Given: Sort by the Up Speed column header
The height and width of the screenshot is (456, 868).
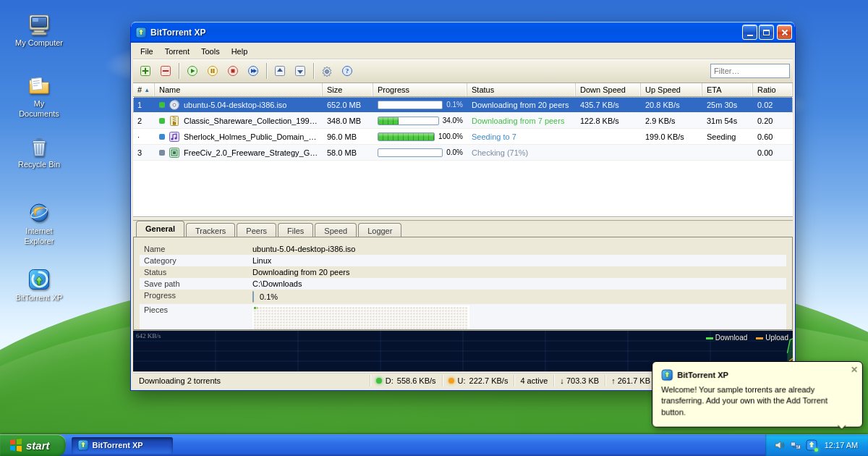Looking at the screenshot, I should 671,90.
